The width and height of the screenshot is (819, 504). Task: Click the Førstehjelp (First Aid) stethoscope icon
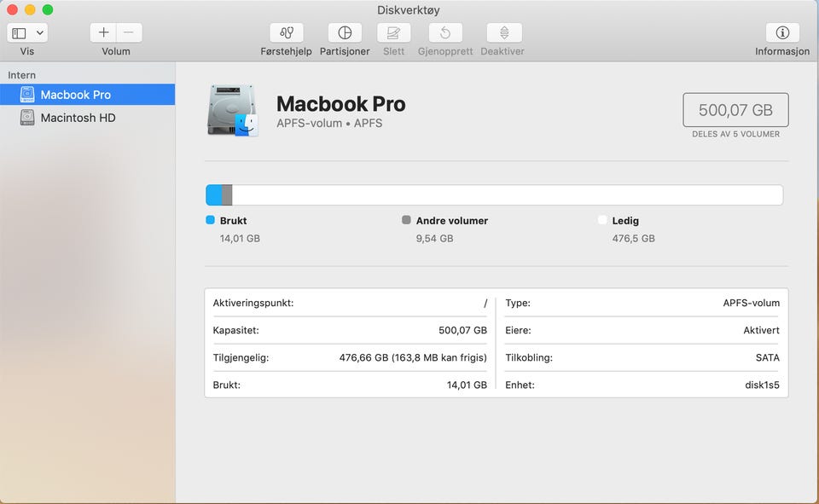[286, 33]
